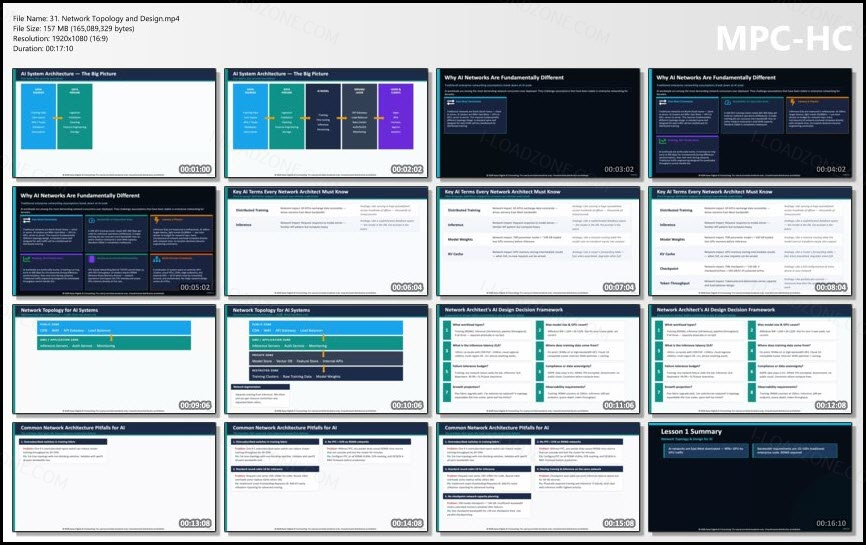The image size is (866, 545).
Task: Select the thumbnail timestamped 00:05:02
Action: (114, 241)
